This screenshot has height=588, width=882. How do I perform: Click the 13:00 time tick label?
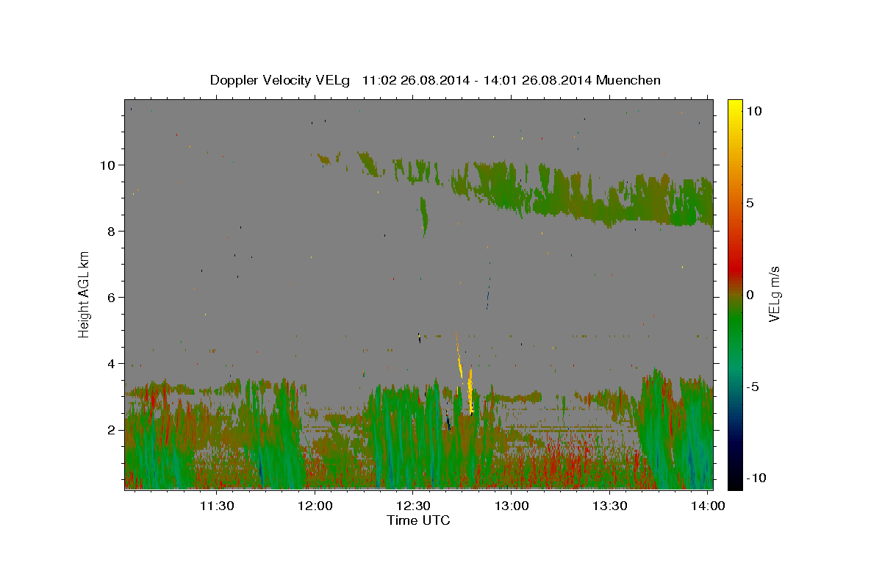pyautogui.click(x=512, y=506)
